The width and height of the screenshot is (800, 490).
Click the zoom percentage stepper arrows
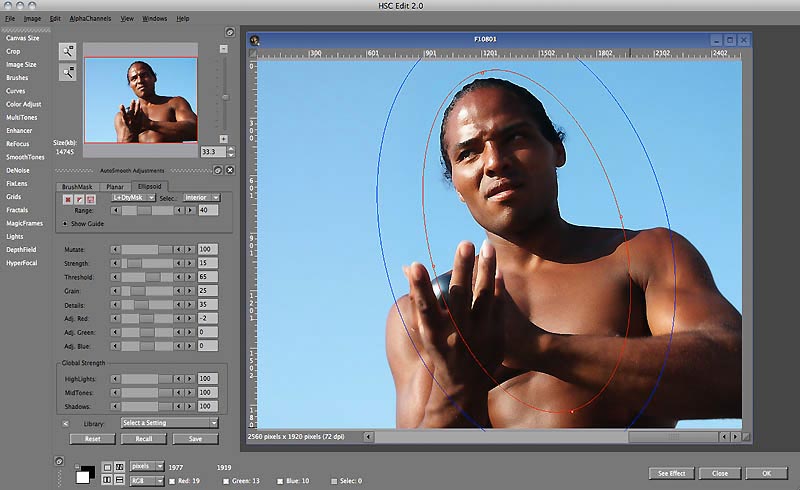(x=231, y=152)
